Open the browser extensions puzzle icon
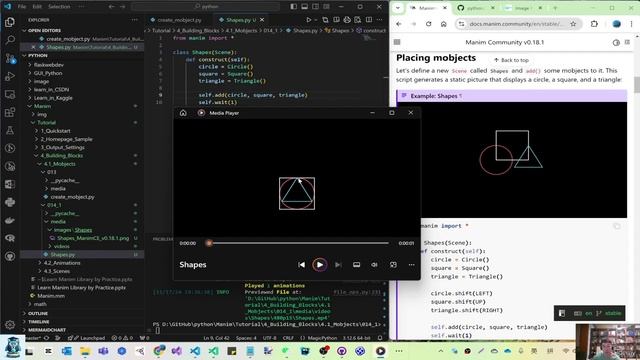The width and height of the screenshot is (640, 360). click(x=594, y=24)
